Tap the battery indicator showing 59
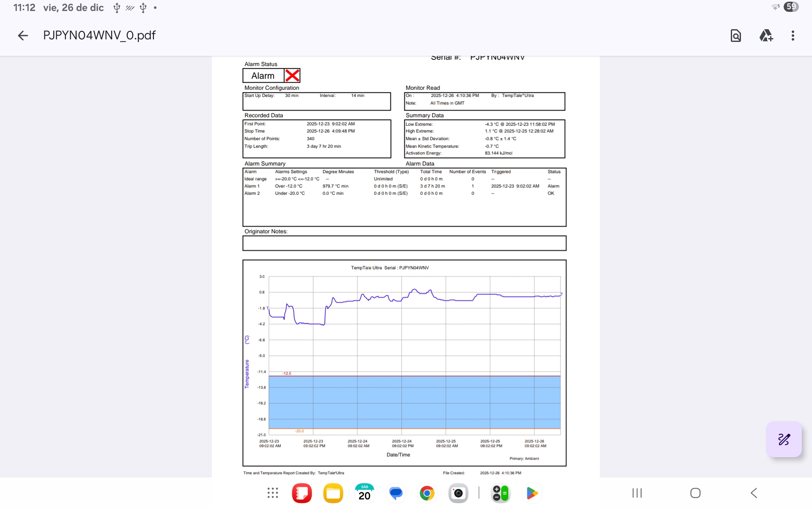This screenshot has height=508, width=812. click(791, 7)
